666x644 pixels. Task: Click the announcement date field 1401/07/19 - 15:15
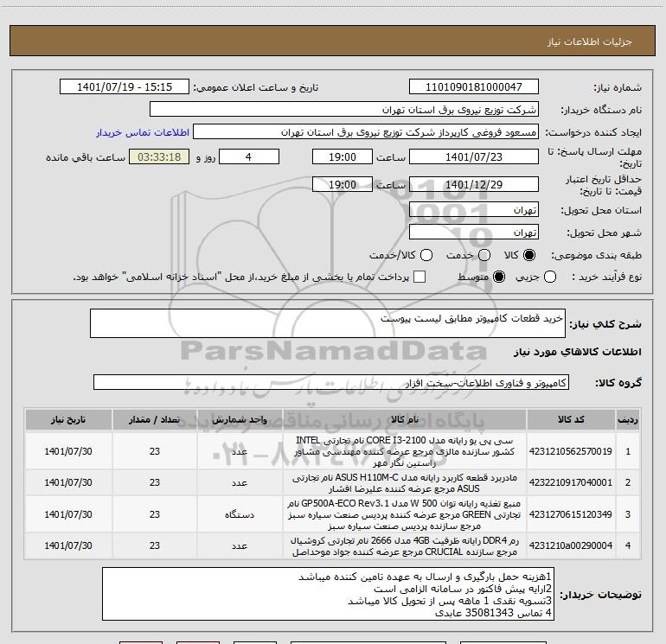click(125, 86)
